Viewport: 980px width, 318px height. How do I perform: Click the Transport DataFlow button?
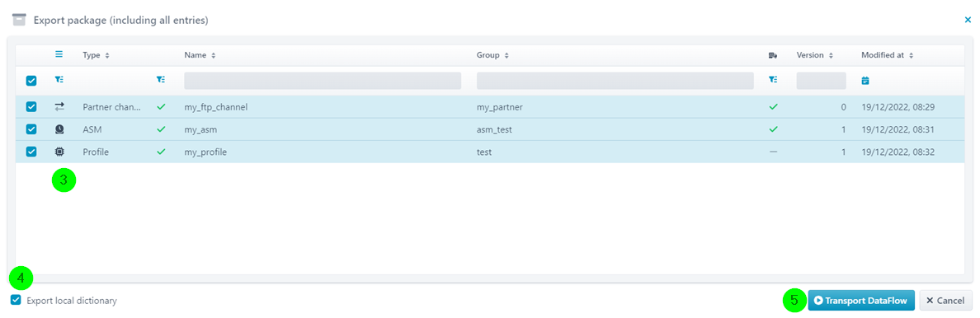click(861, 301)
